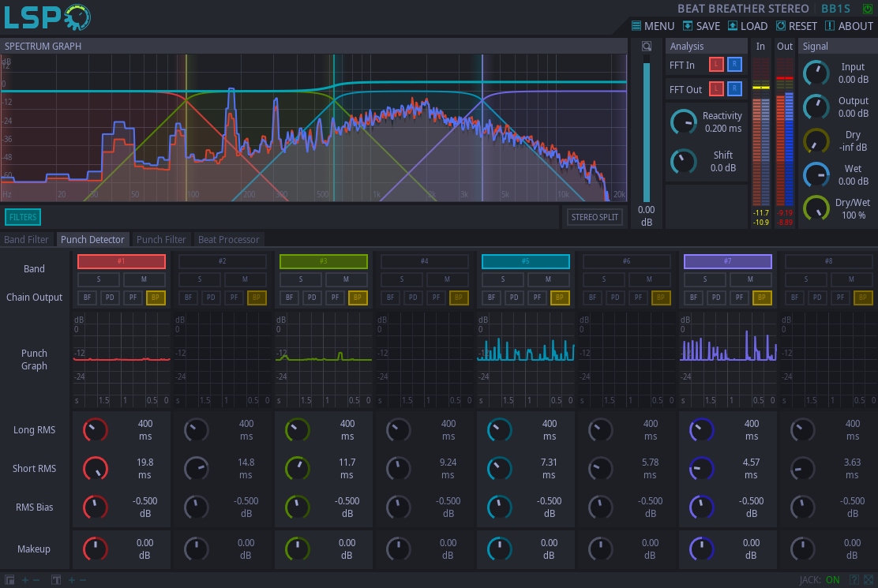Viewport: 878px width, 588px height.
Task: Click the Output gain knob
Action: click(x=816, y=107)
